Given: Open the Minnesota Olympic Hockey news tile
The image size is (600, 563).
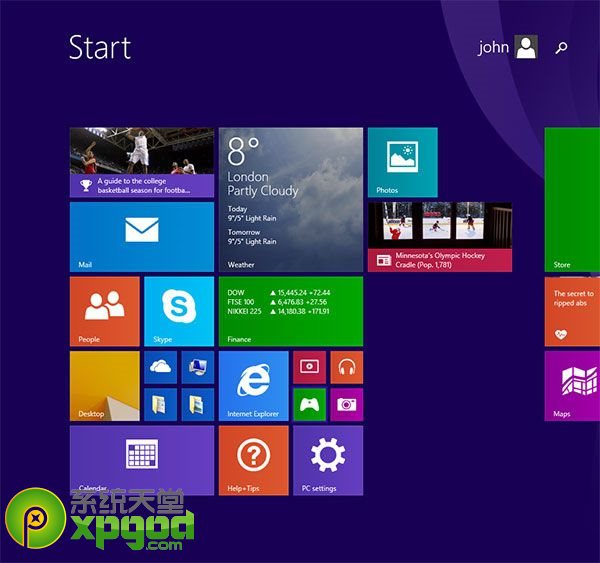Looking at the screenshot, I should pos(440,237).
